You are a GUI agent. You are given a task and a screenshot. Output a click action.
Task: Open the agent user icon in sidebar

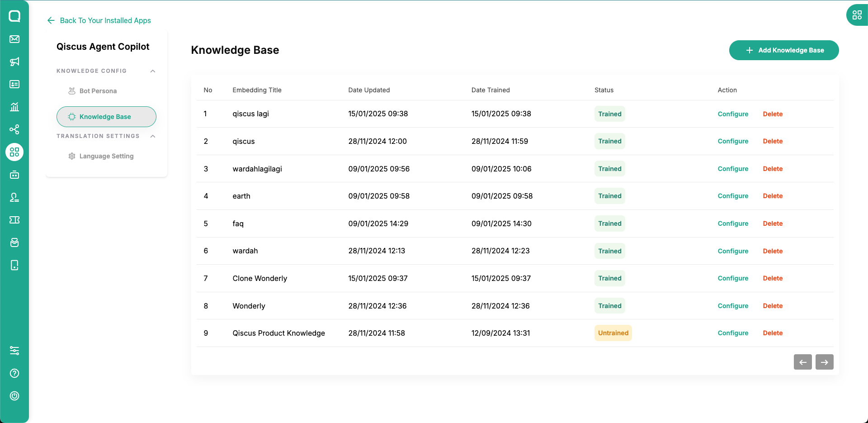pyautogui.click(x=14, y=197)
